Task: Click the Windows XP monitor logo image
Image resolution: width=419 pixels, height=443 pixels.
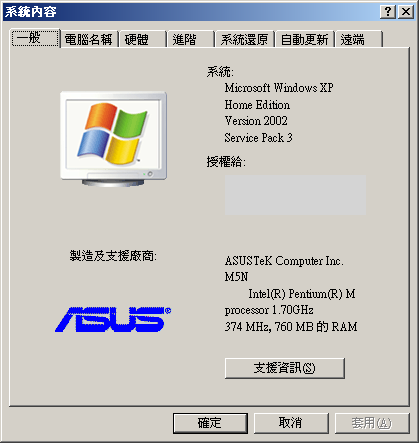Action: click(x=113, y=139)
